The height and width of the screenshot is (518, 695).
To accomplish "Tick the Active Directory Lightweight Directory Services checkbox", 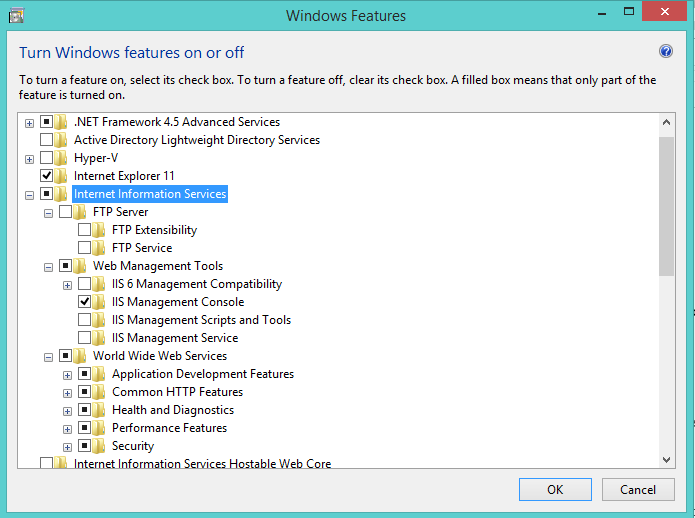I will click(47, 140).
